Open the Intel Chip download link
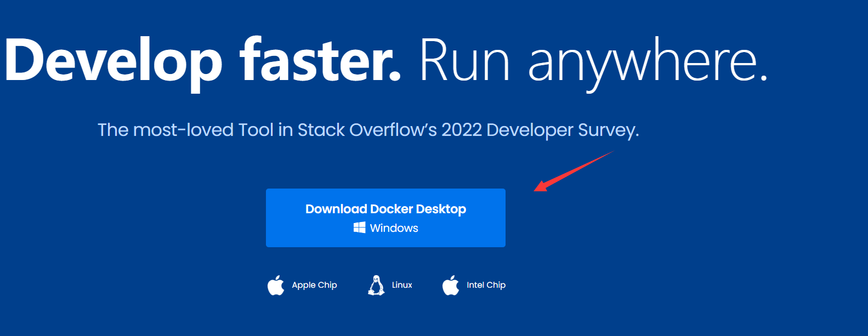Viewport: 868px width, 336px height. tap(486, 285)
